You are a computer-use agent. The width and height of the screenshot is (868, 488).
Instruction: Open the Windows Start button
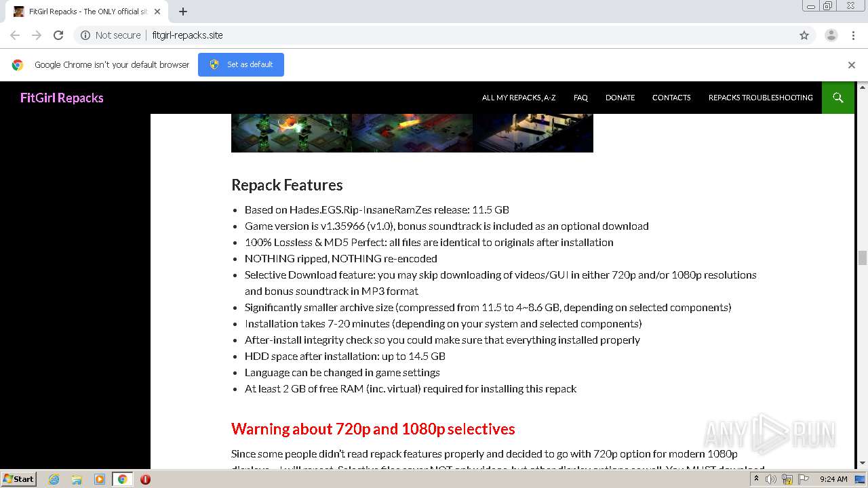(19, 479)
